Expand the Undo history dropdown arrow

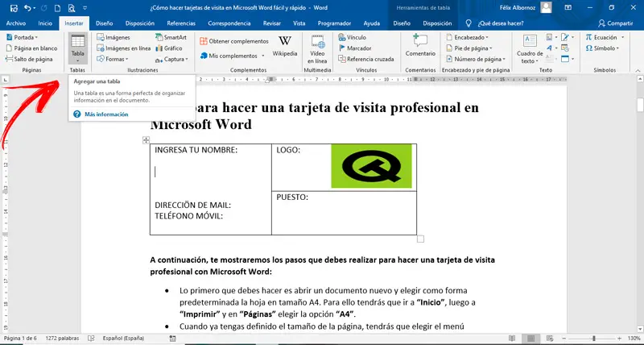34,8
